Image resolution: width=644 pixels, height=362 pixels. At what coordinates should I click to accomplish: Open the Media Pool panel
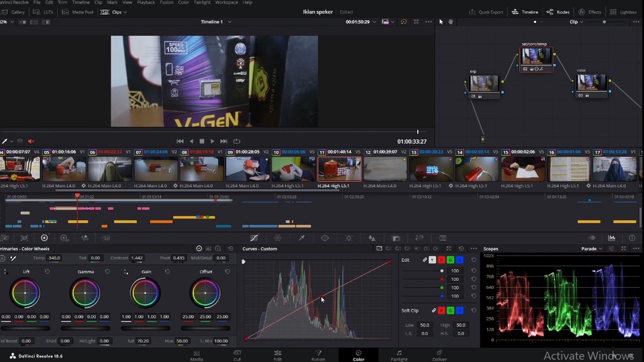(x=79, y=12)
